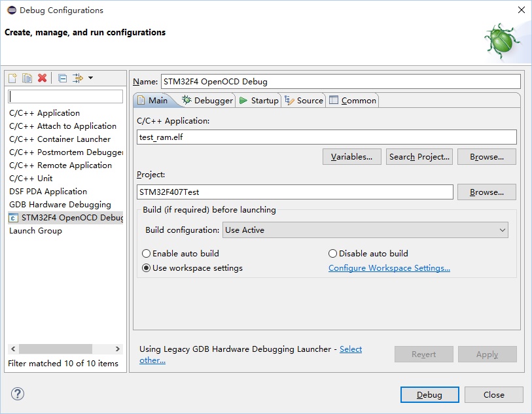532x414 pixels.
Task: Click the Search Project button
Action: pyautogui.click(x=419, y=157)
